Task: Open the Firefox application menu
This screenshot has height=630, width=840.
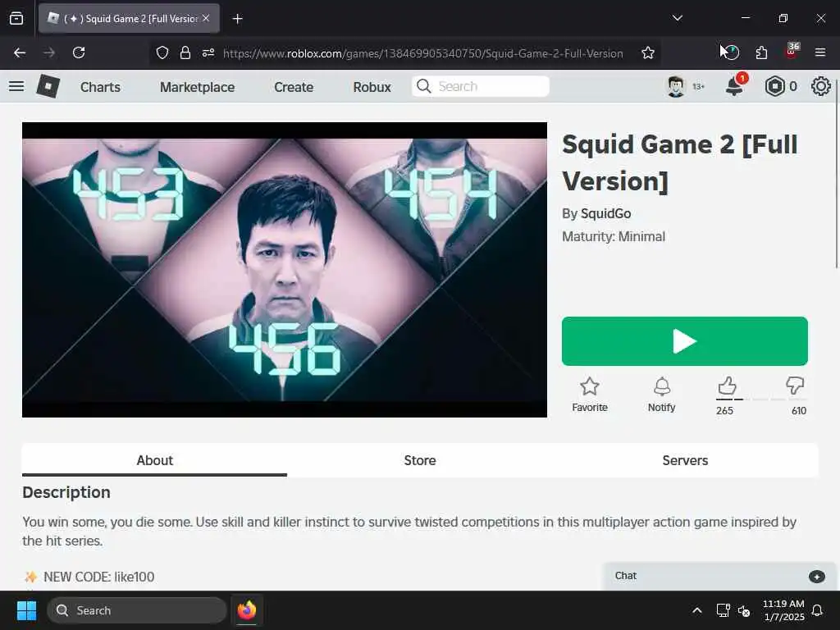Action: pos(820,52)
